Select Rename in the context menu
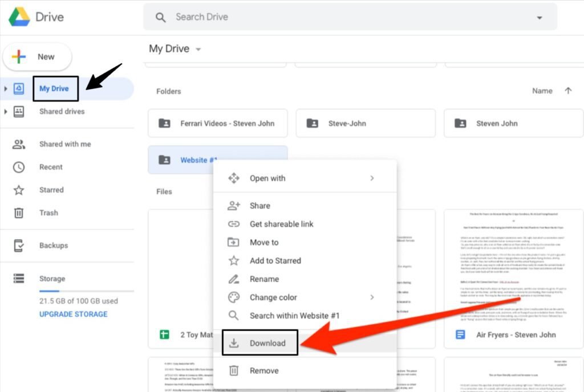Screen dimensions: 584x392 click(x=264, y=279)
